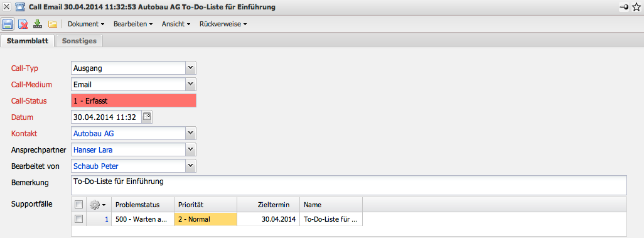Open the Autobau AG contact link
Viewport: 644px width, 238px height.
tap(94, 134)
